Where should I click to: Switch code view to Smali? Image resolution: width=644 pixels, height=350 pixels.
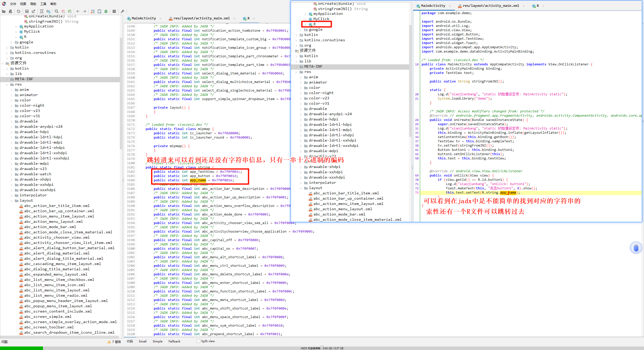(143, 341)
